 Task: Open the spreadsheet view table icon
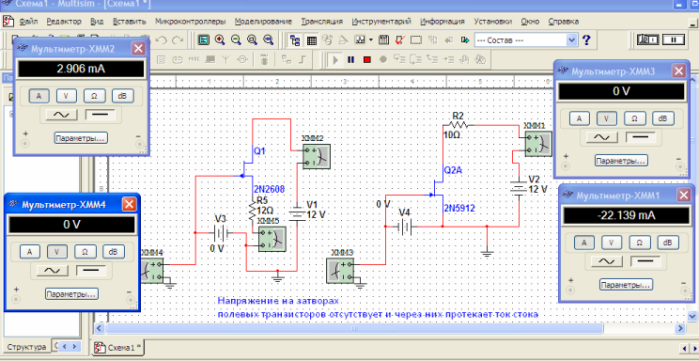(312, 41)
